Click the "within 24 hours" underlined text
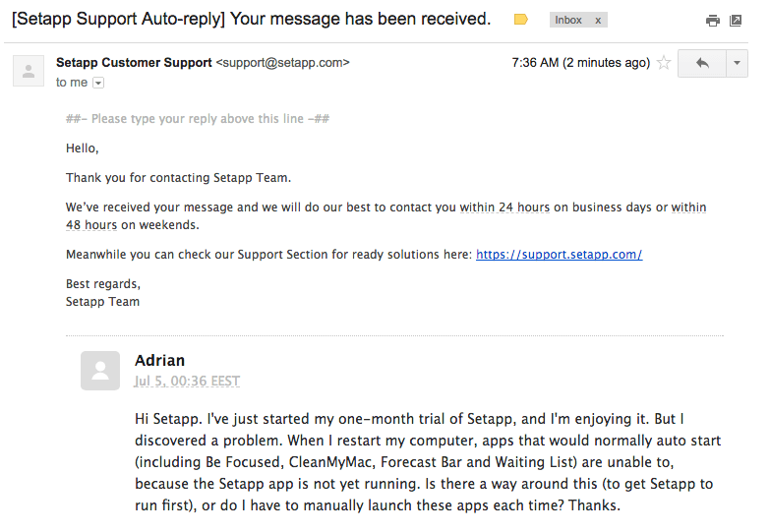The width and height of the screenshot is (770, 532). [493, 207]
